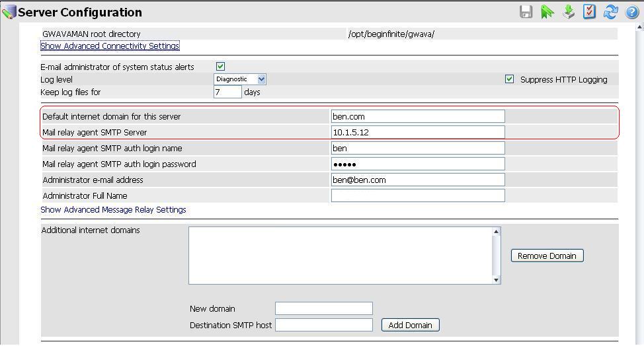The image size is (644, 346).
Task: Click the Default internet domain field
Action: tap(418, 116)
